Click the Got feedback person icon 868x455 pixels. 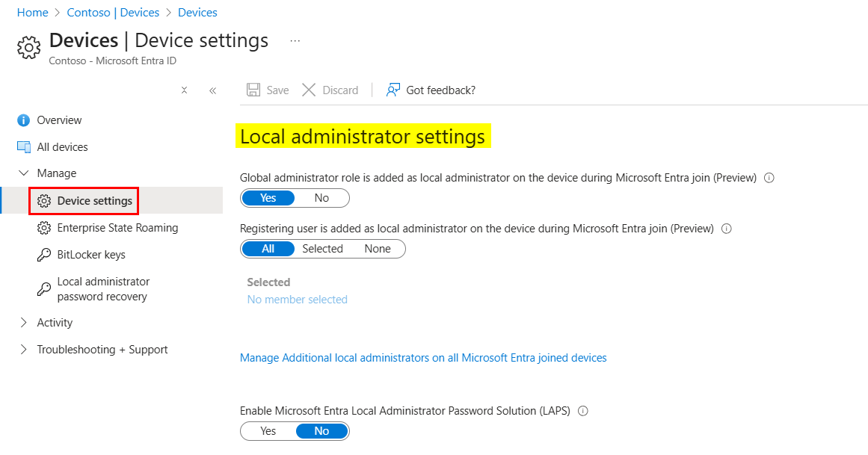(x=393, y=90)
